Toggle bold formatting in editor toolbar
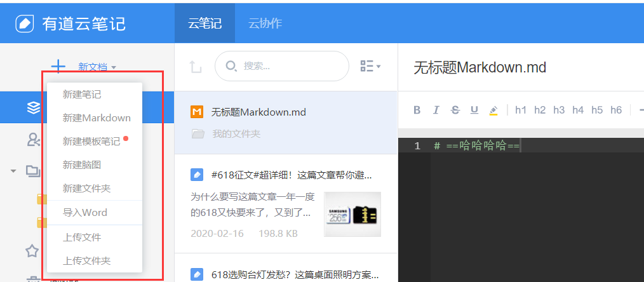The height and width of the screenshot is (282, 644). [x=417, y=110]
